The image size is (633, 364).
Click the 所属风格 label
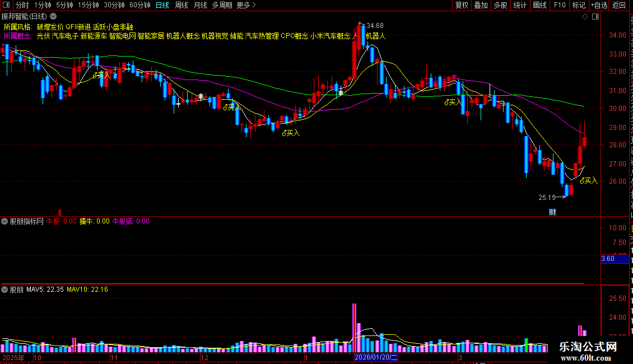click(x=18, y=27)
